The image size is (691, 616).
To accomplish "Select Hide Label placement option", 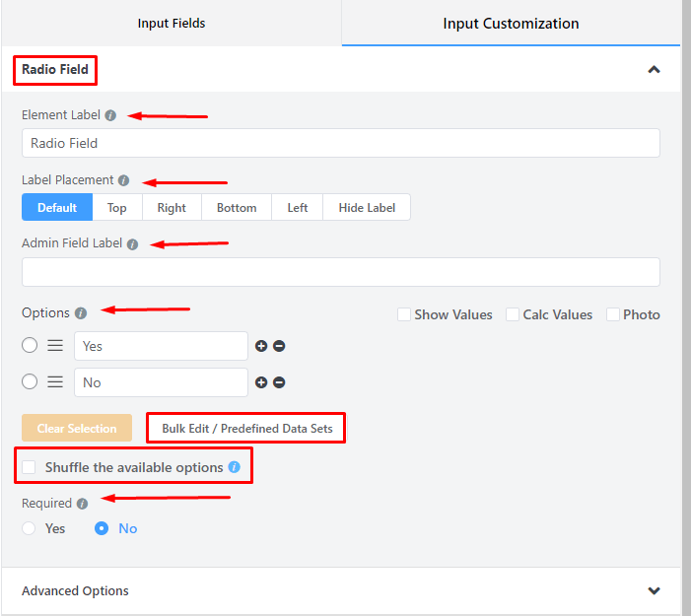I will [x=367, y=208].
